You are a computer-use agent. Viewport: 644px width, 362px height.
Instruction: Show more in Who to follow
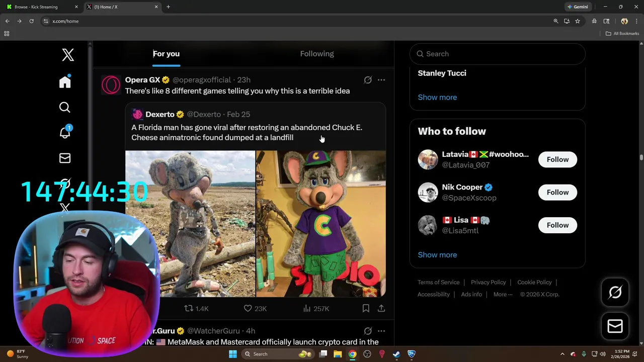click(x=437, y=255)
